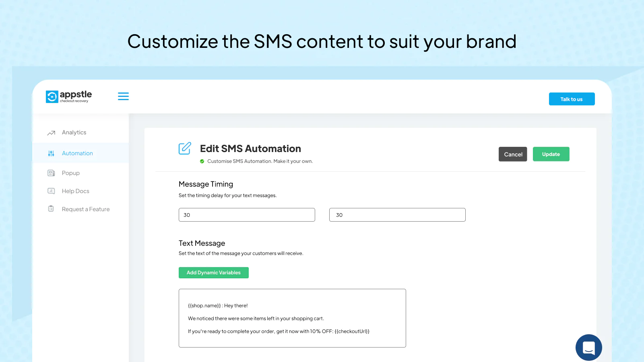Select Automation in the sidebar
This screenshot has width=644, height=362.
(x=77, y=153)
